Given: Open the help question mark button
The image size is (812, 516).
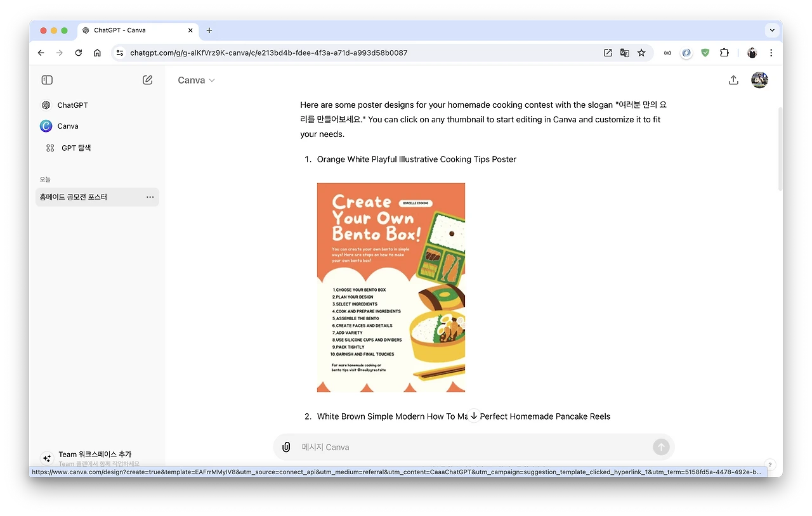Looking at the screenshot, I should pos(769,465).
